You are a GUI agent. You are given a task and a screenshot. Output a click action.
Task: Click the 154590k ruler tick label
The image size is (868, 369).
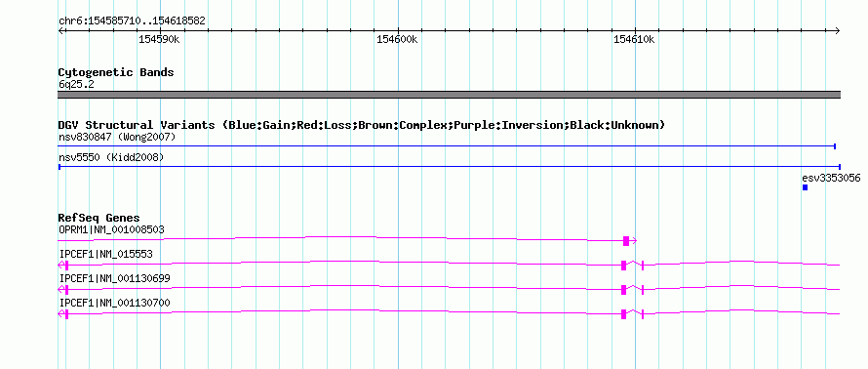(x=159, y=39)
